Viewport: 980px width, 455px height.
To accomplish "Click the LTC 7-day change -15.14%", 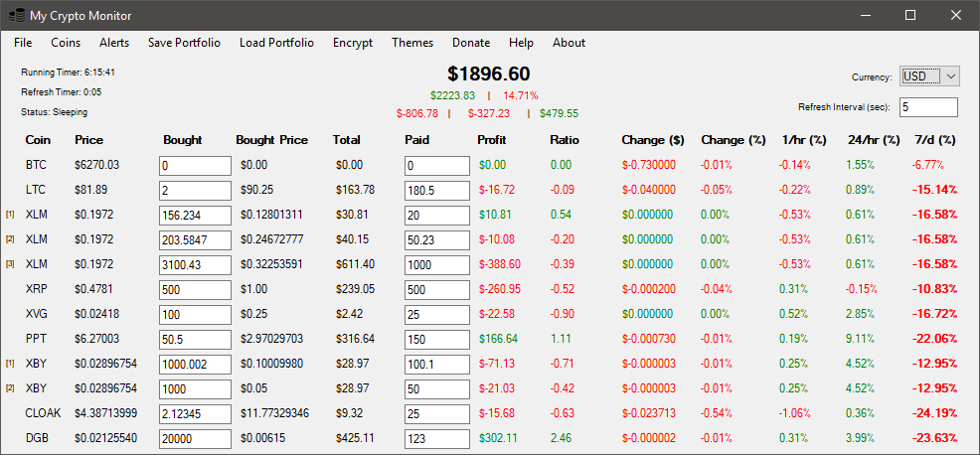I will [934, 190].
